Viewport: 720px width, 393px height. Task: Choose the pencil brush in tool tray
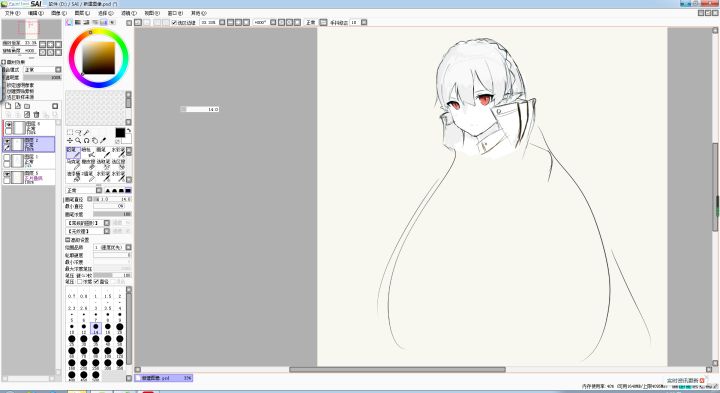[x=73, y=153]
